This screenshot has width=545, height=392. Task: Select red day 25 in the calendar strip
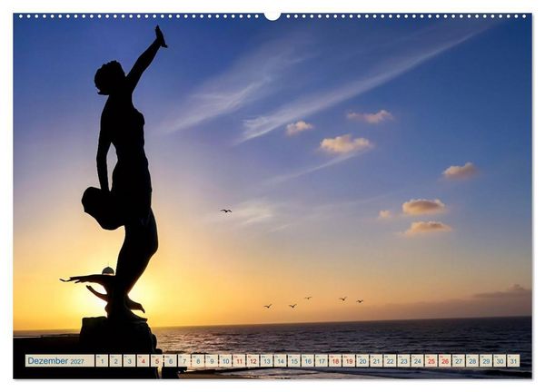click(431, 360)
